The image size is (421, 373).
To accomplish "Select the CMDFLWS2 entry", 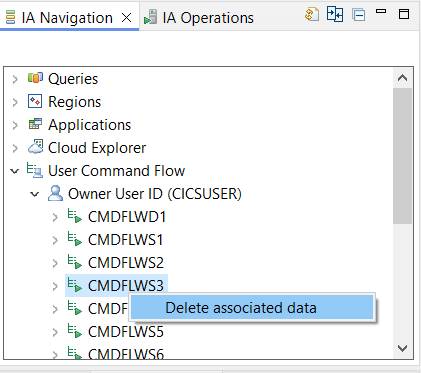I will tap(126, 263).
